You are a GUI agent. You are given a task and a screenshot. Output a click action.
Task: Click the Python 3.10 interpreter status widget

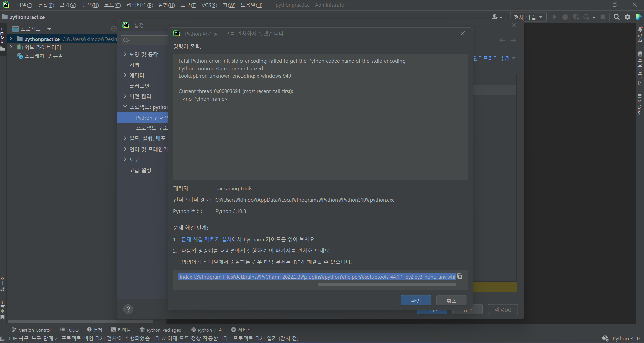(x=626, y=338)
